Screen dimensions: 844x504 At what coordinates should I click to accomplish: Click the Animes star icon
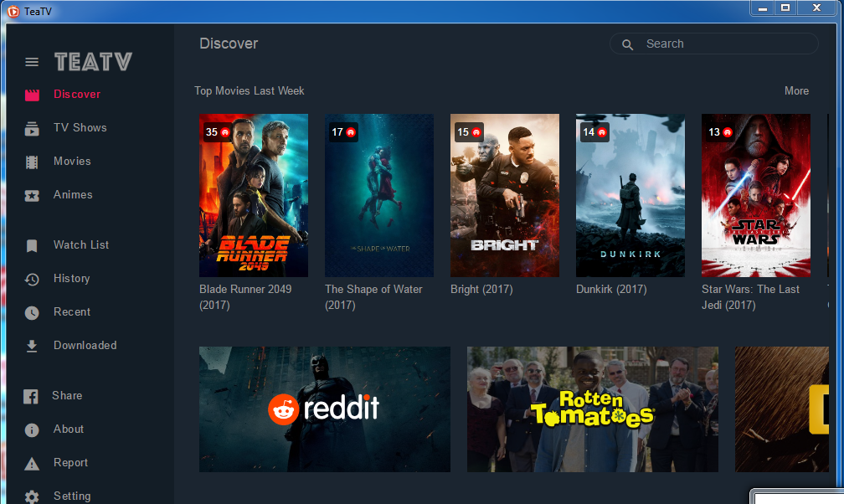[x=32, y=195]
